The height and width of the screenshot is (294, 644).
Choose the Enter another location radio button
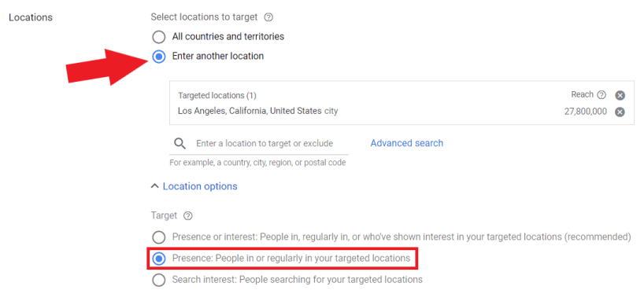tap(158, 57)
